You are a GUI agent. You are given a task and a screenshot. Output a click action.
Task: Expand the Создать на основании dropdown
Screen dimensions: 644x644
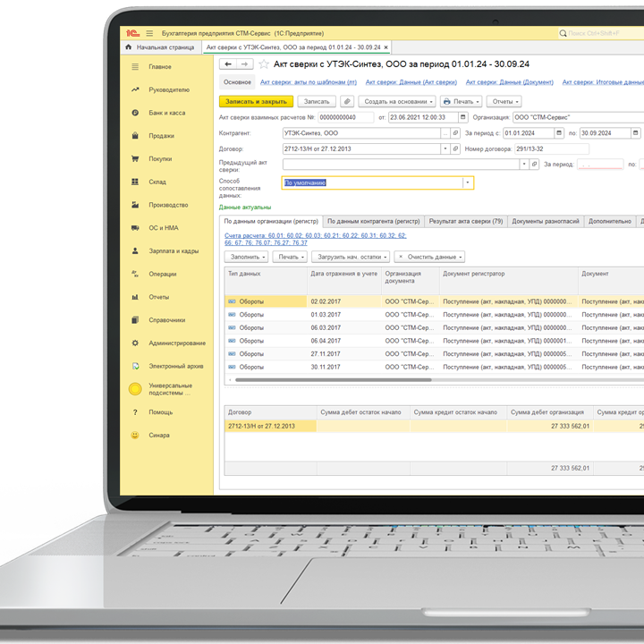pos(398,101)
